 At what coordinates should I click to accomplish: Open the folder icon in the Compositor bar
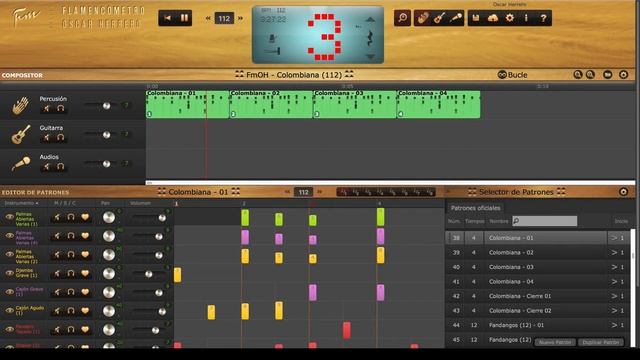point(607,75)
